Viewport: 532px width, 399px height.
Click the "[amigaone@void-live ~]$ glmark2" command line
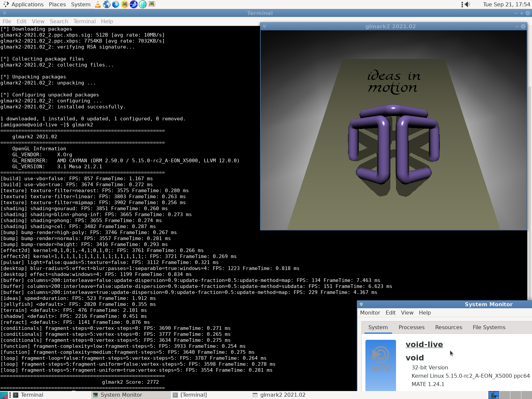pos(47,125)
